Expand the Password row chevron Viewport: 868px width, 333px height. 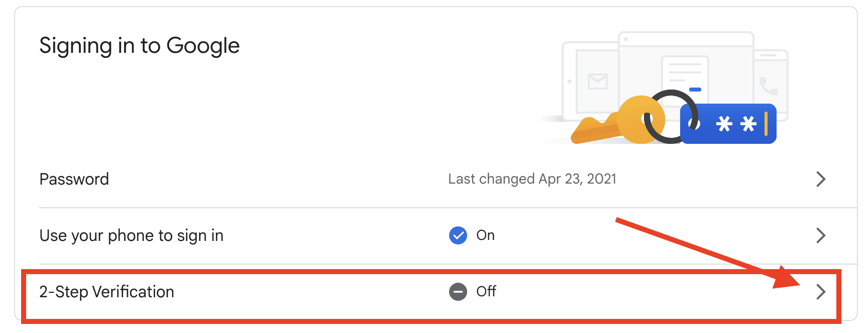[821, 179]
